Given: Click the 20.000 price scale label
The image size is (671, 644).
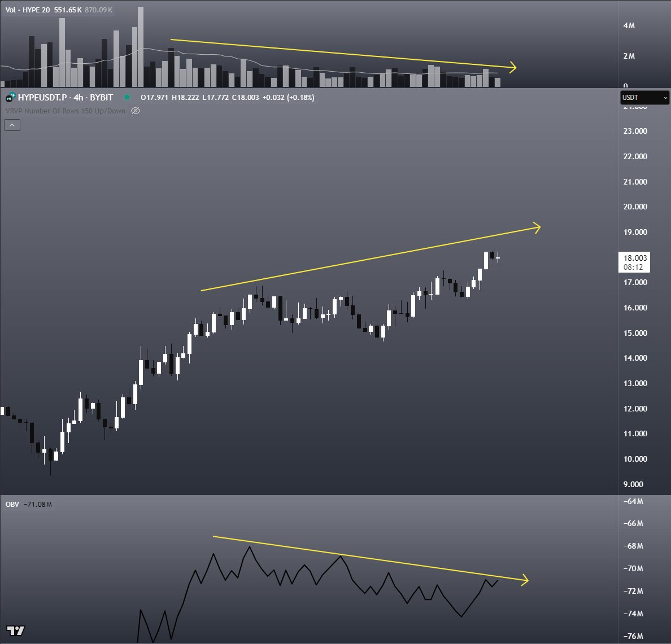Looking at the screenshot, I should 635,207.
